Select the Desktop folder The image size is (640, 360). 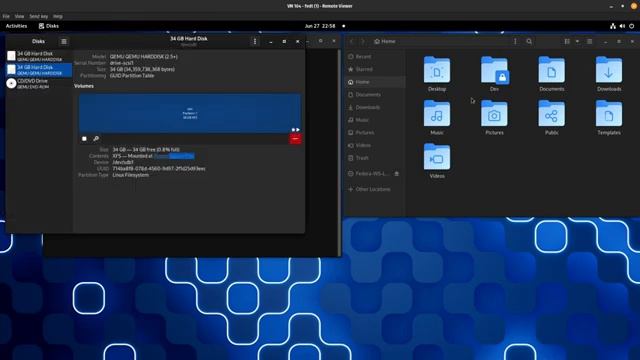click(437, 74)
